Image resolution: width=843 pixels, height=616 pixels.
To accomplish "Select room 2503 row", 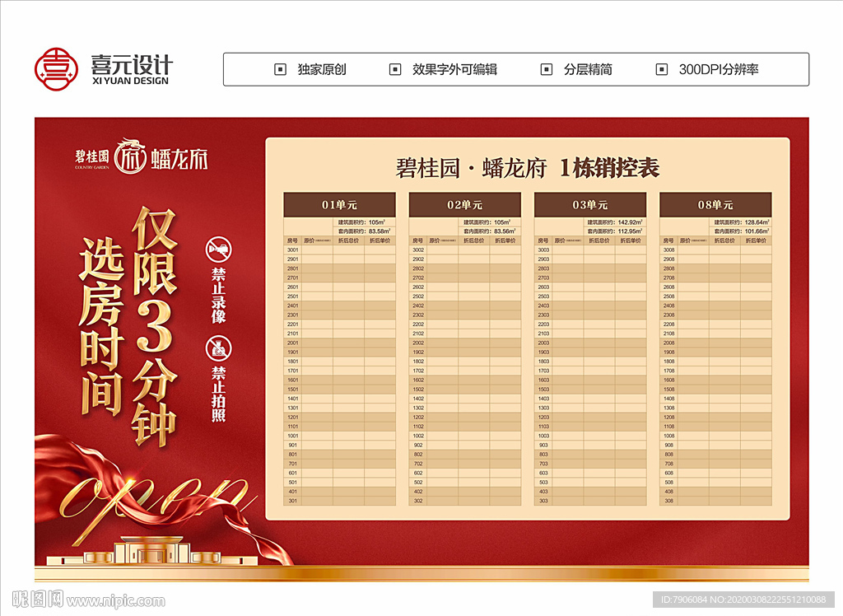I will 590,296.
